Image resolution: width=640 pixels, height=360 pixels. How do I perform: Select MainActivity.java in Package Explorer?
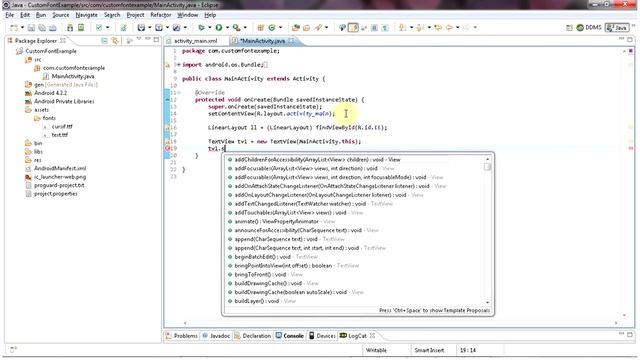[73, 76]
